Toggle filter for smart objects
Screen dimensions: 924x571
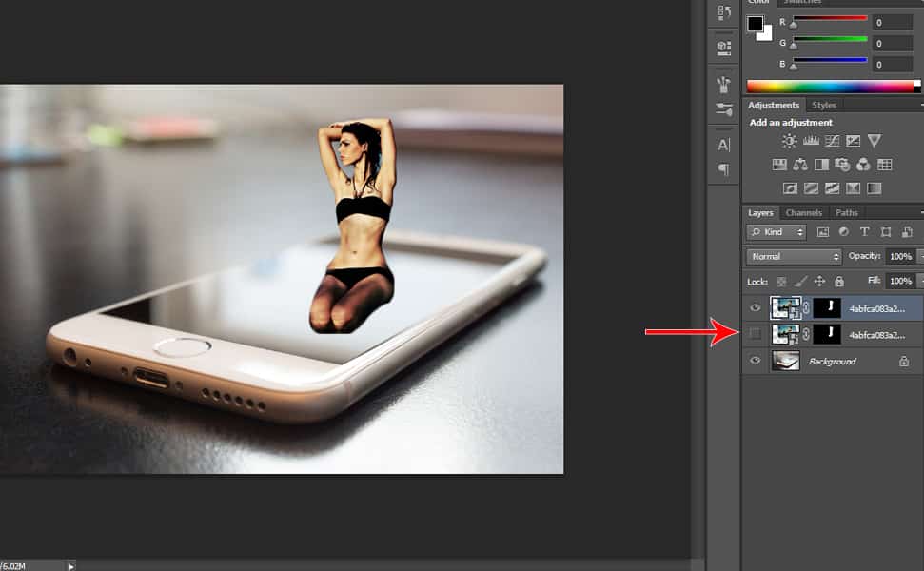(907, 232)
